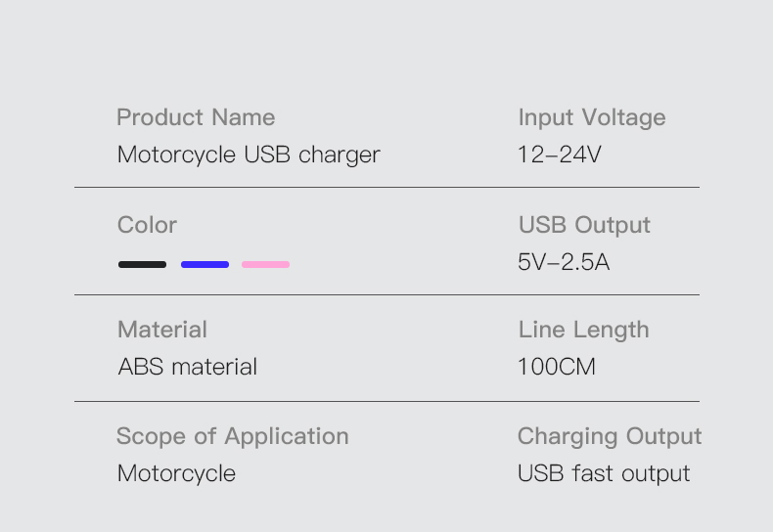This screenshot has height=532, width=773.
Task: Click the Charging Output heading
Action: point(610,437)
